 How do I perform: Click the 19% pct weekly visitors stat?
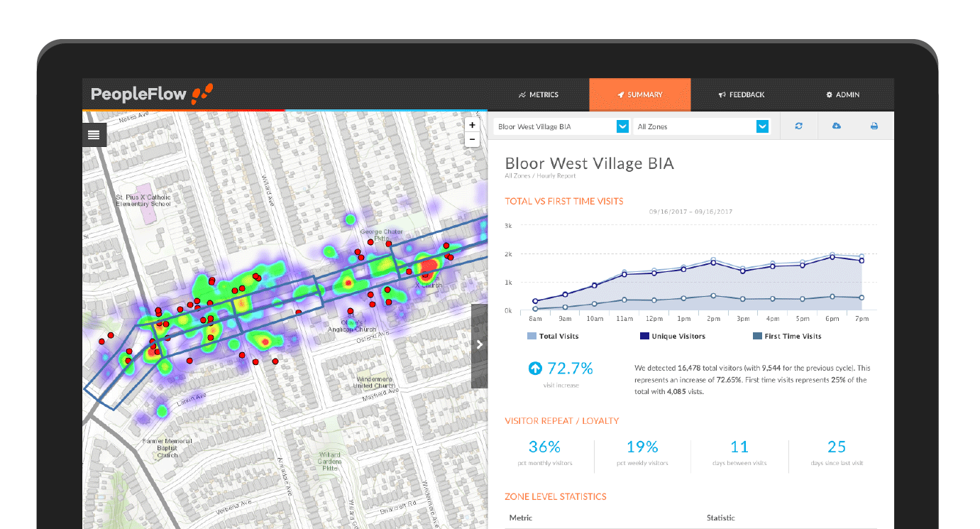[x=642, y=453]
